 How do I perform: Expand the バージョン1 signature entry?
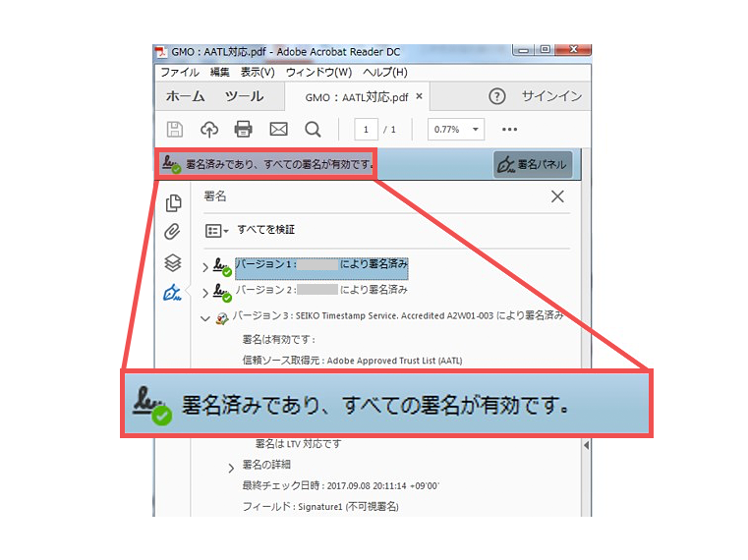pos(205,267)
